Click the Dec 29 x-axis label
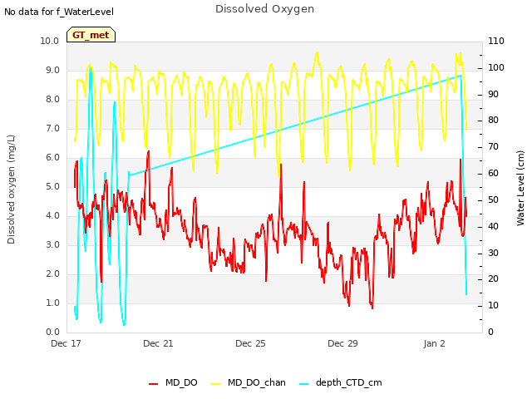This screenshot has width=532, height=399. (x=342, y=343)
